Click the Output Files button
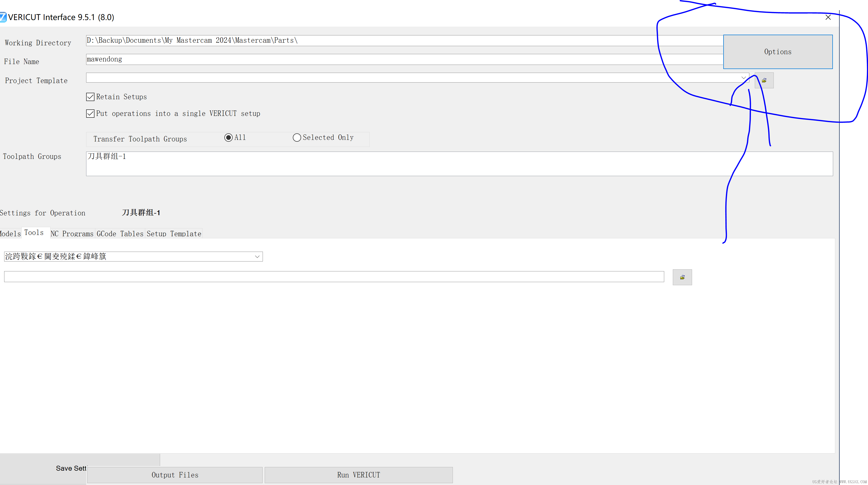 click(175, 475)
